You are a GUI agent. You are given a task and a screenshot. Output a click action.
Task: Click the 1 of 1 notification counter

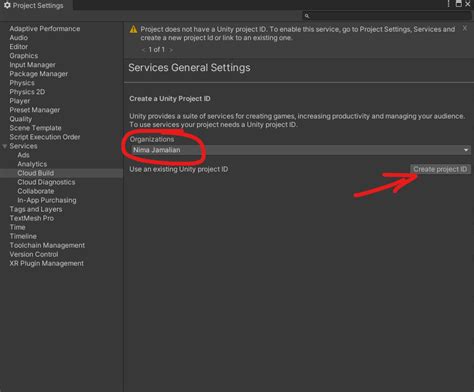pos(157,50)
